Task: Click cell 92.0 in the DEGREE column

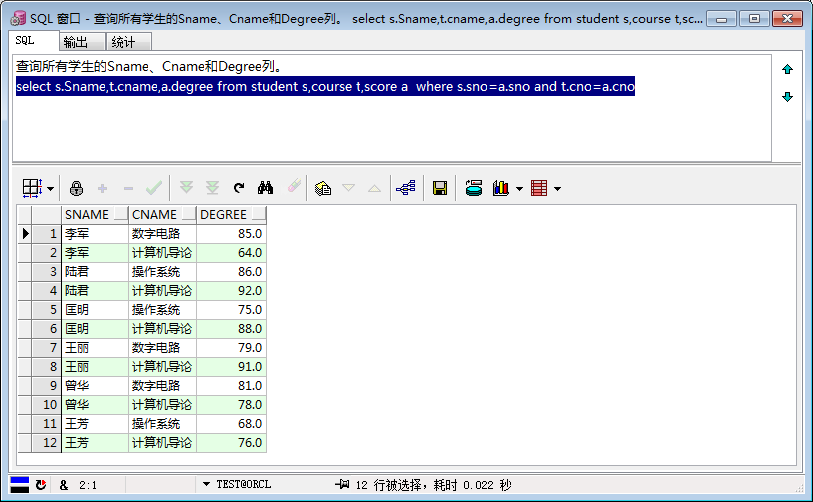Action: [232, 291]
